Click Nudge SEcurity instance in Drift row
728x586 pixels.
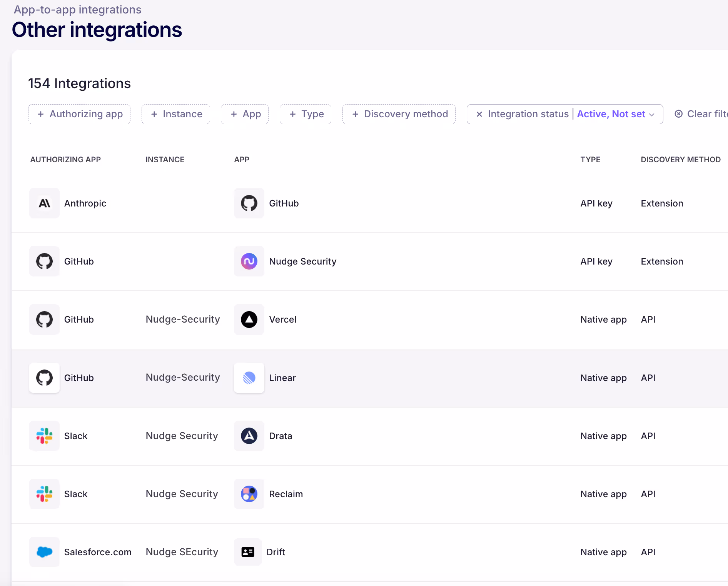coord(182,552)
